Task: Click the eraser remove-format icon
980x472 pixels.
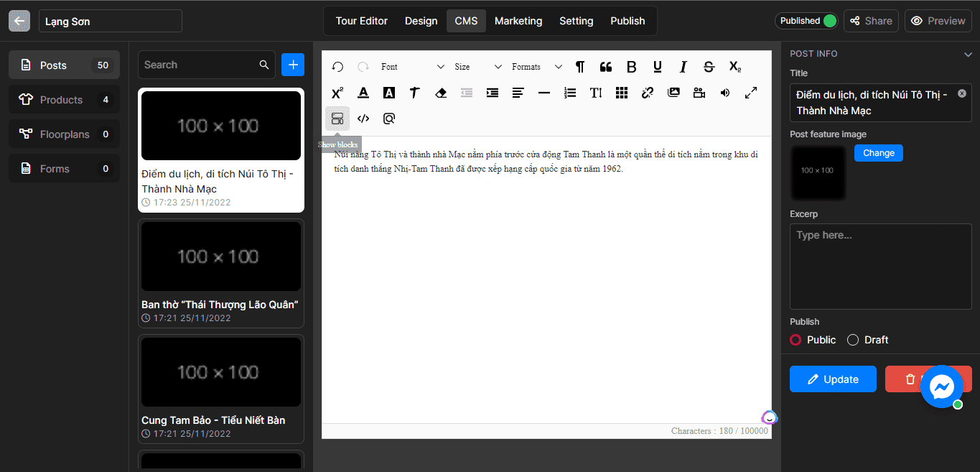Action: point(441,93)
